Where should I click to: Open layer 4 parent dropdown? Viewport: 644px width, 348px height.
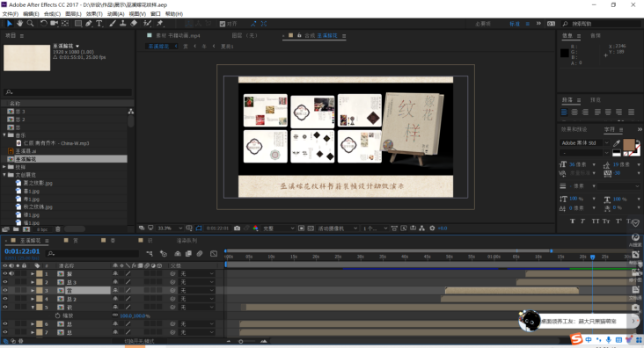click(197, 299)
